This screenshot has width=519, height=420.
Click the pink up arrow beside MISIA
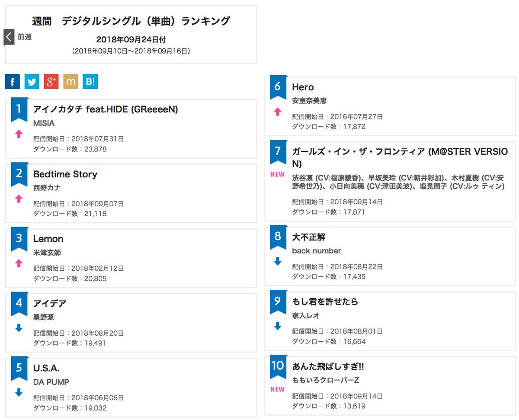(x=19, y=134)
